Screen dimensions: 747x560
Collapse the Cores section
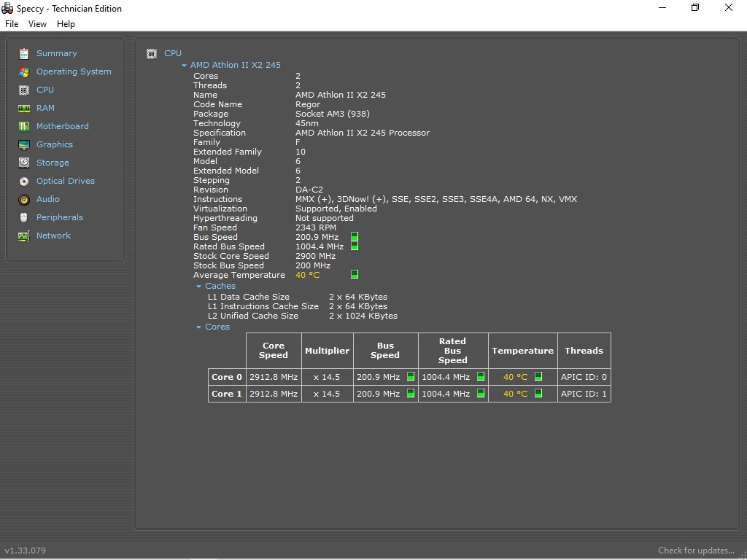click(x=198, y=327)
